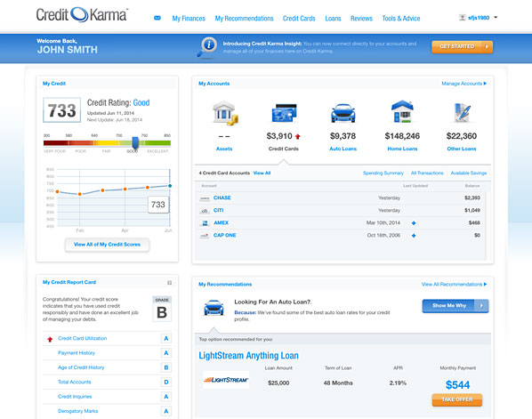Select the Auto Loans car icon
This screenshot has width=532, height=419.
coord(343,113)
